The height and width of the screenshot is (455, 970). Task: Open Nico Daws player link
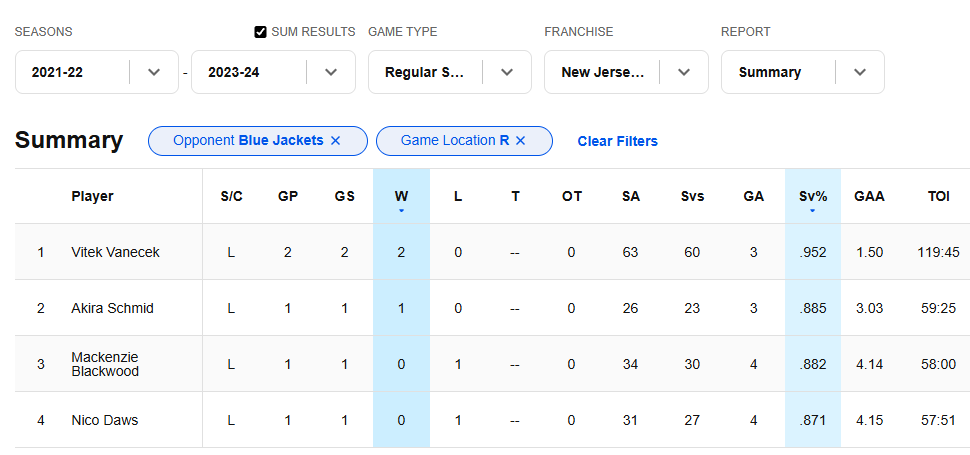[105, 420]
